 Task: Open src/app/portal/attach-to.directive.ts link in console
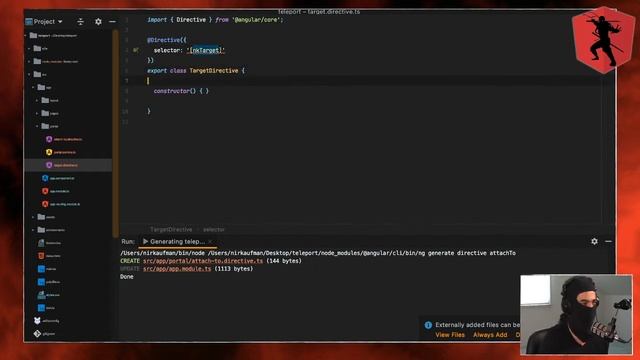(203, 261)
